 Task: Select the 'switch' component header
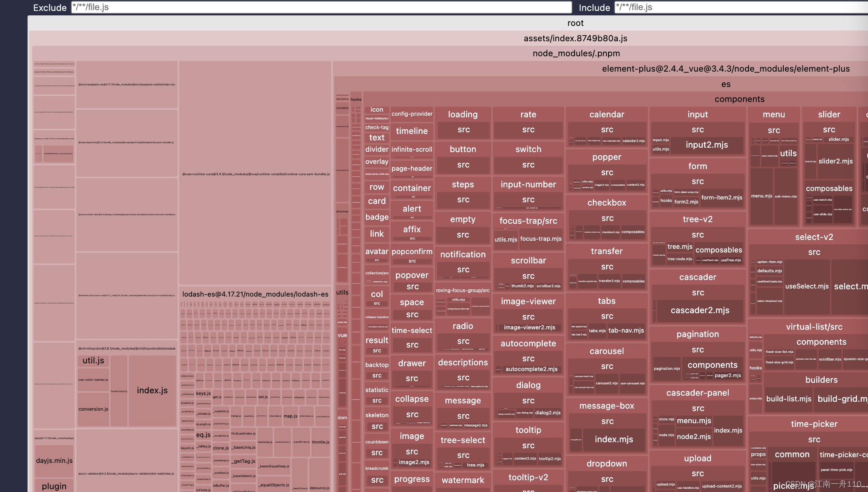click(528, 149)
